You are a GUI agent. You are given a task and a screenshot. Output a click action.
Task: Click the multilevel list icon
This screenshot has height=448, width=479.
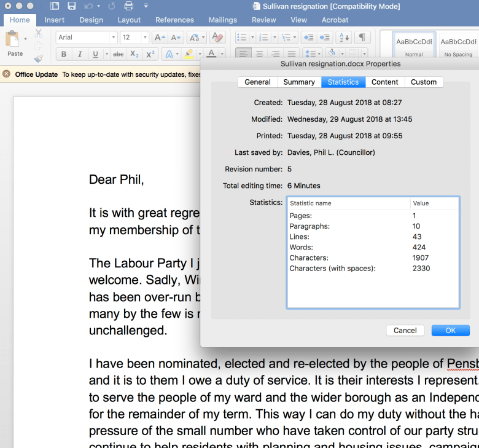click(286, 37)
